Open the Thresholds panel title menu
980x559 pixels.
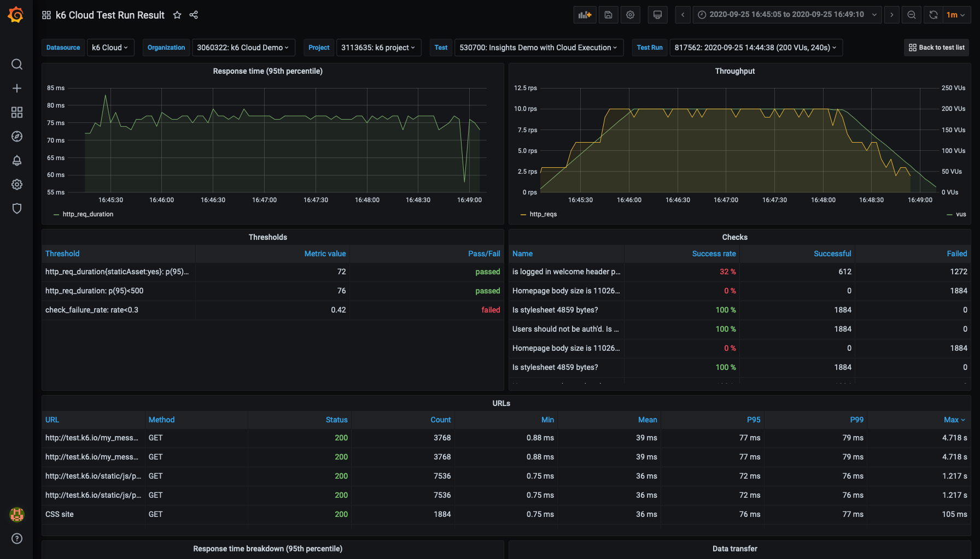click(x=267, y=237)
